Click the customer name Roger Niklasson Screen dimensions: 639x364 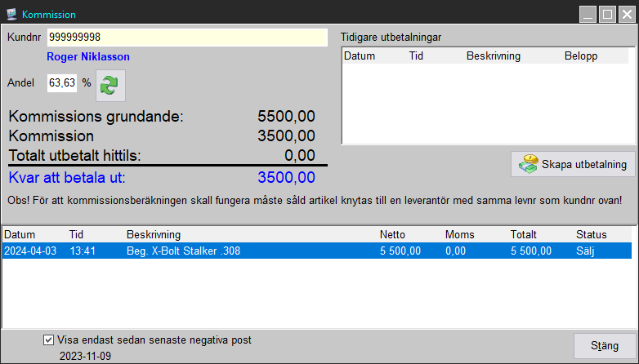(88, 57)
